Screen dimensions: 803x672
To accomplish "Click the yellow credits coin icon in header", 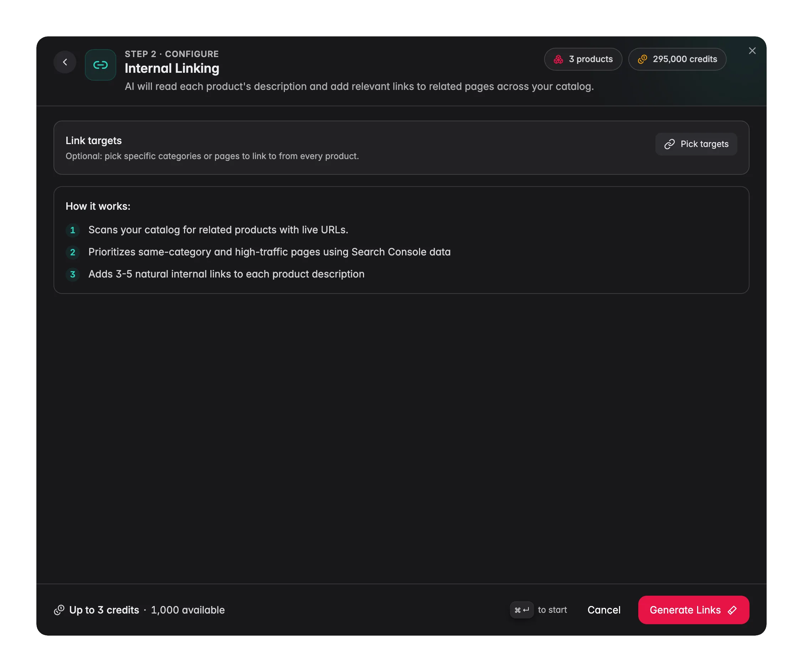I will pos(643,59).
